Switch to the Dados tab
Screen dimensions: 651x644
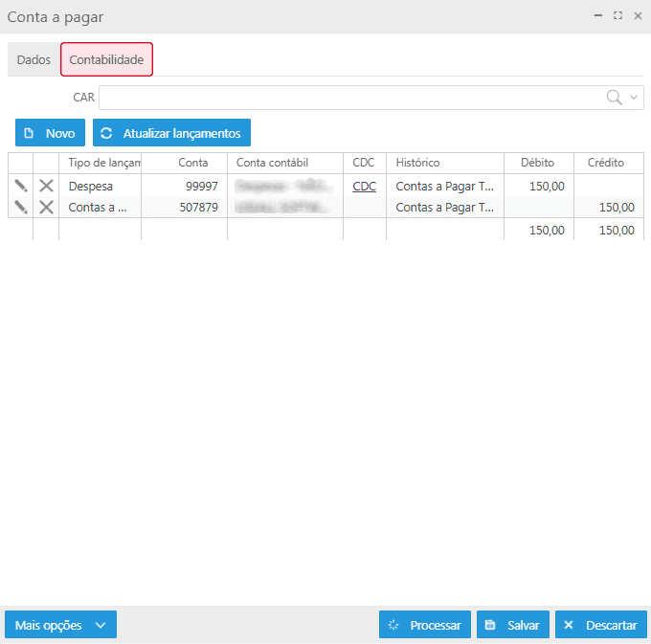(34, 59)
